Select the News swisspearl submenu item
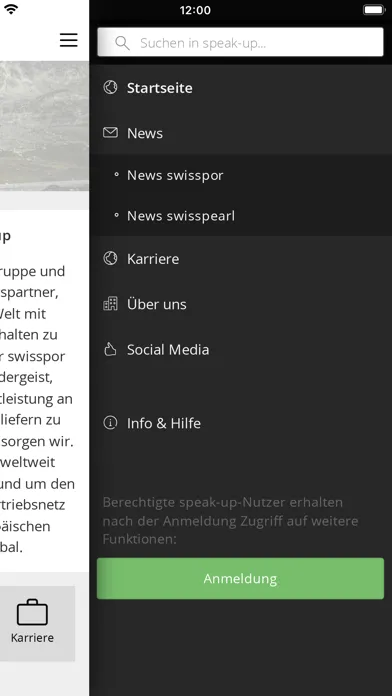Image resolution: width=392 pixels, height=696 pixels. 181,216
